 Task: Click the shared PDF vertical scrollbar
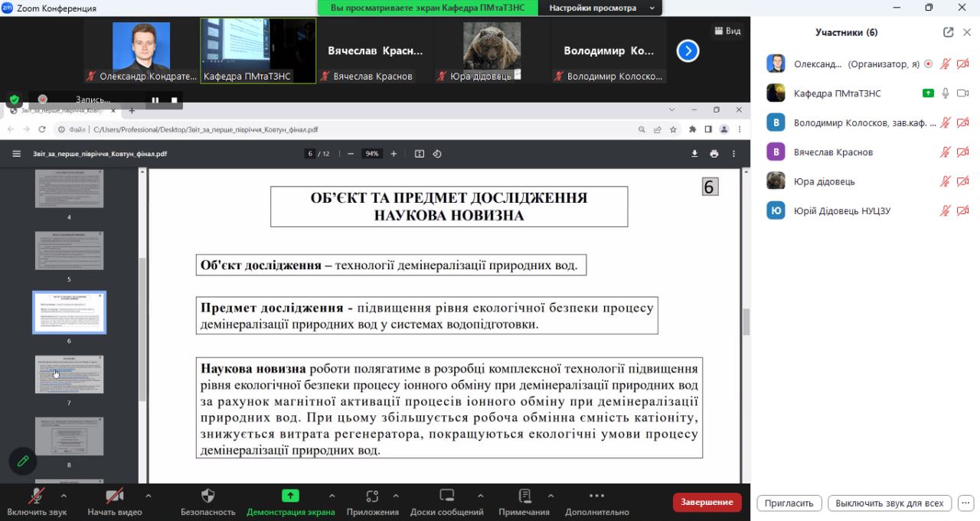[746, 322]
